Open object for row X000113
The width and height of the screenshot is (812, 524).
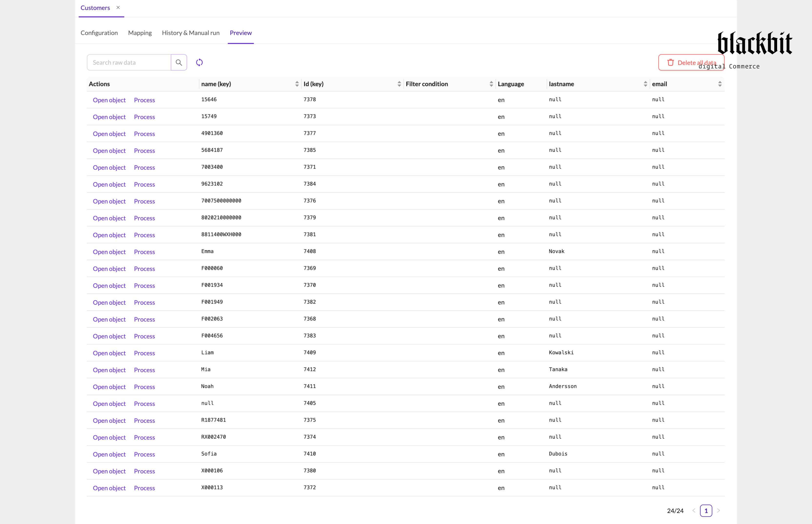pyautogui.click(x=109, y=488)
